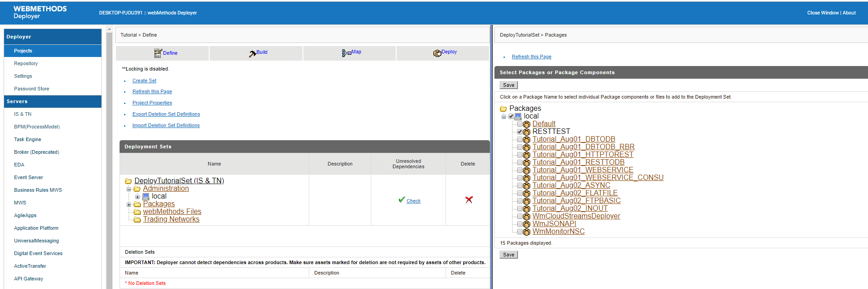
Task: Check the Tutorial_Aug01_DBTODB_RBR checkbox
Action: point(520,147)
